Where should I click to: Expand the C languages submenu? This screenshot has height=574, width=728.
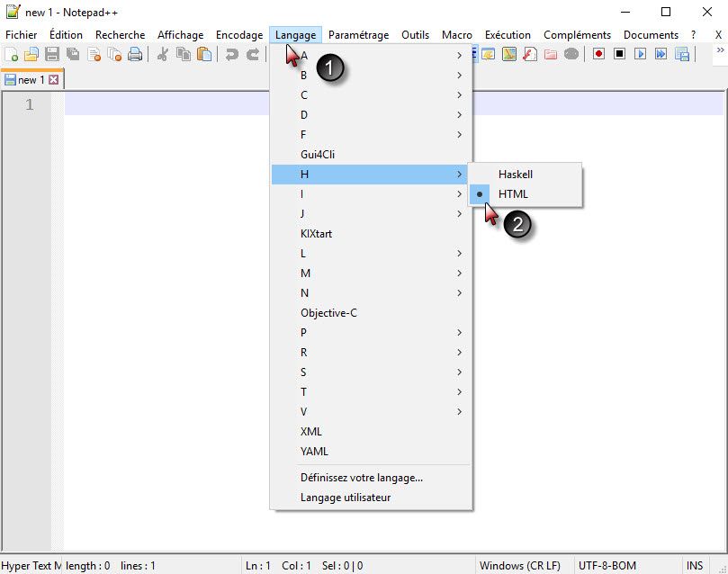[x=372, y=95]
